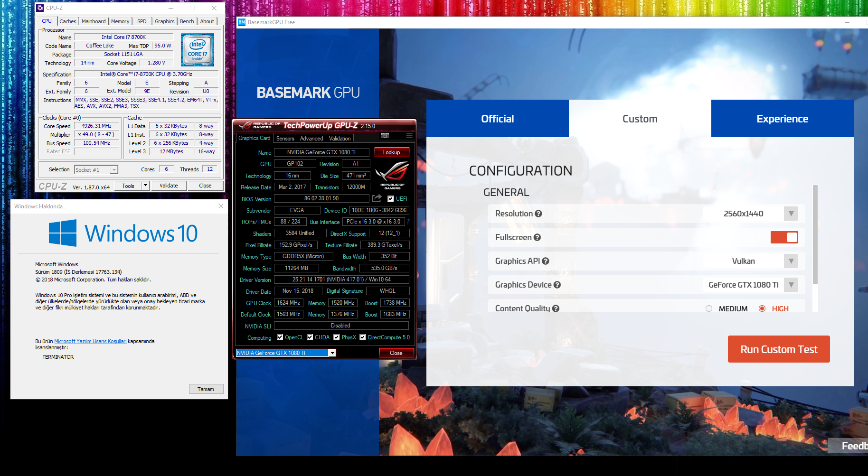Click Tamam button in Windows Hakkında
868x476 pixels.
206,389
